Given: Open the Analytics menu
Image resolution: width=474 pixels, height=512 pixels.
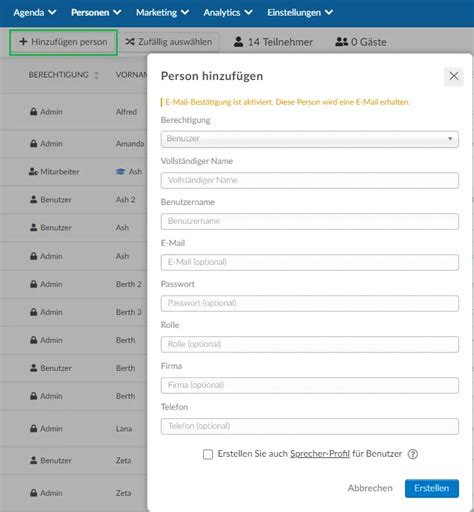Looking at the screenshot, I should click(228, 13).
